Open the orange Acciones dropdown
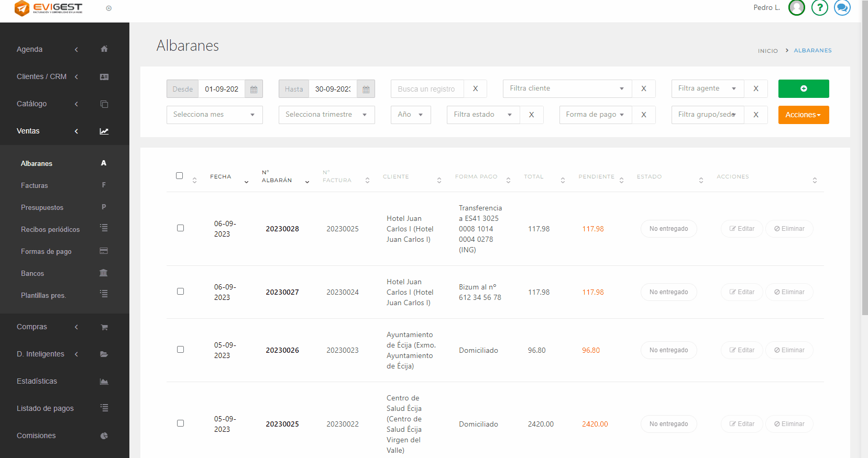The height and width of the screenshot is (458, 868). [x=803, y=115]
